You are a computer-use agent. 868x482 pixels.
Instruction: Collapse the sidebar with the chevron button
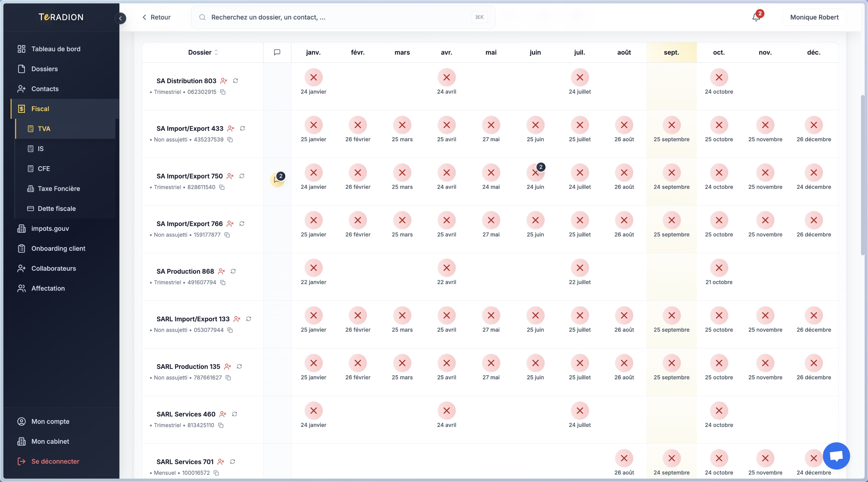click(120, 18)
